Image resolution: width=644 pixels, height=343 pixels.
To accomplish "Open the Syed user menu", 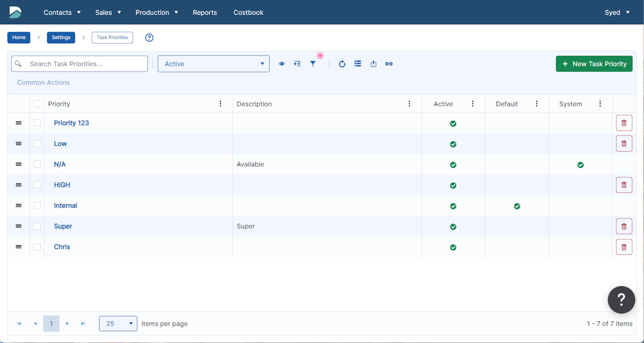I will 617,13.
